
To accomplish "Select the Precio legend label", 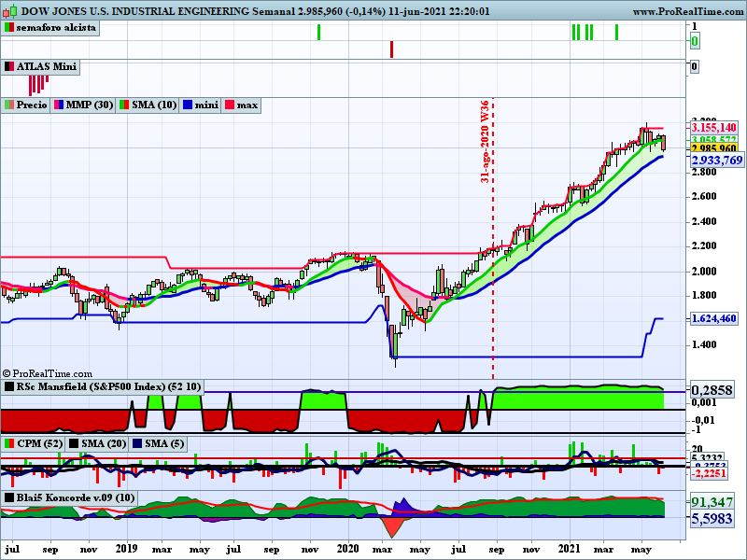I will coord(32,105).
